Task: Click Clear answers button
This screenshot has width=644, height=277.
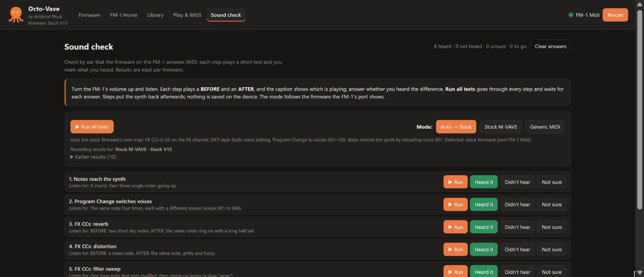Action: 550,46
